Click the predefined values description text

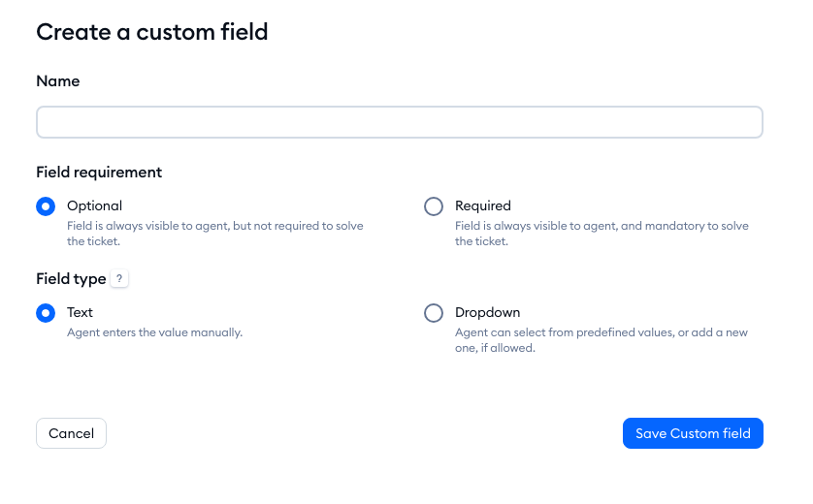click(x=601, y=340)
